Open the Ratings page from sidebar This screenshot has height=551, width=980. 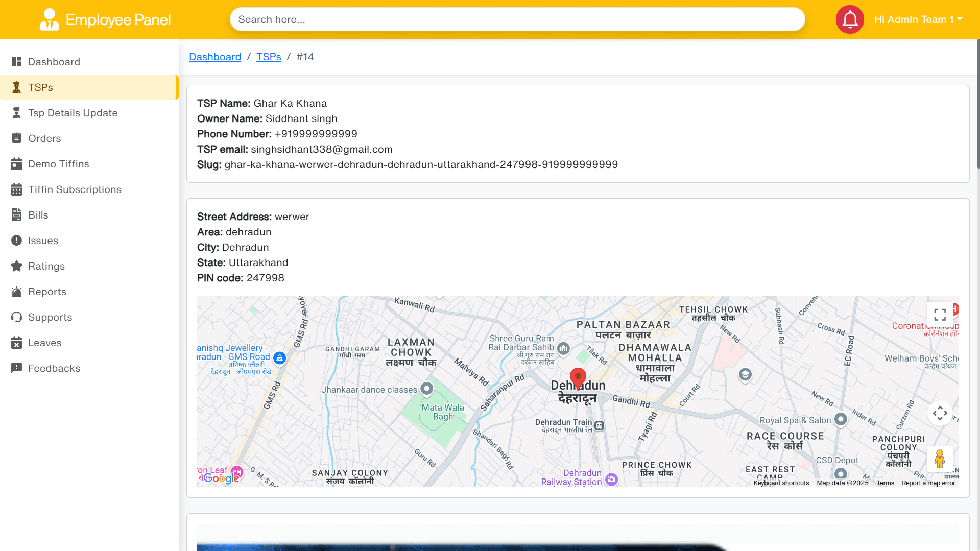46,266
